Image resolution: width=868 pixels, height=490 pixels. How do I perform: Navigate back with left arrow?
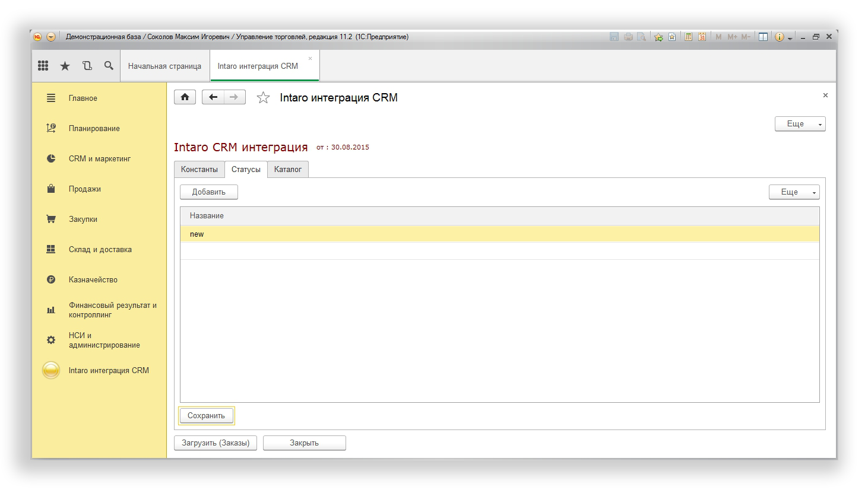[213, 97]
